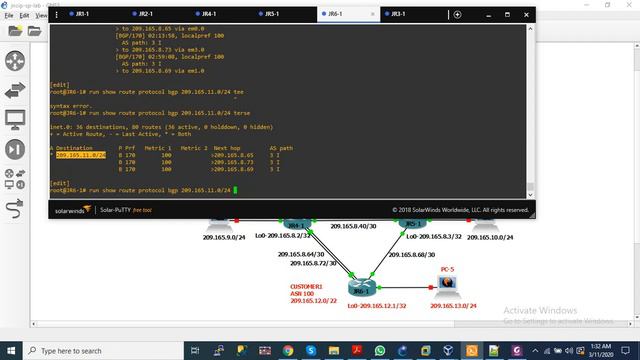The height and width of the screenshot is (360, 640).
Task: Switch to the JR3-1 session tab
Action: click(396, 14)
